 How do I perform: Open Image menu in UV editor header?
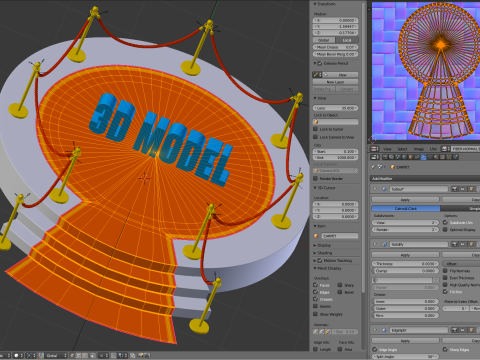click(x=419, y=149)
